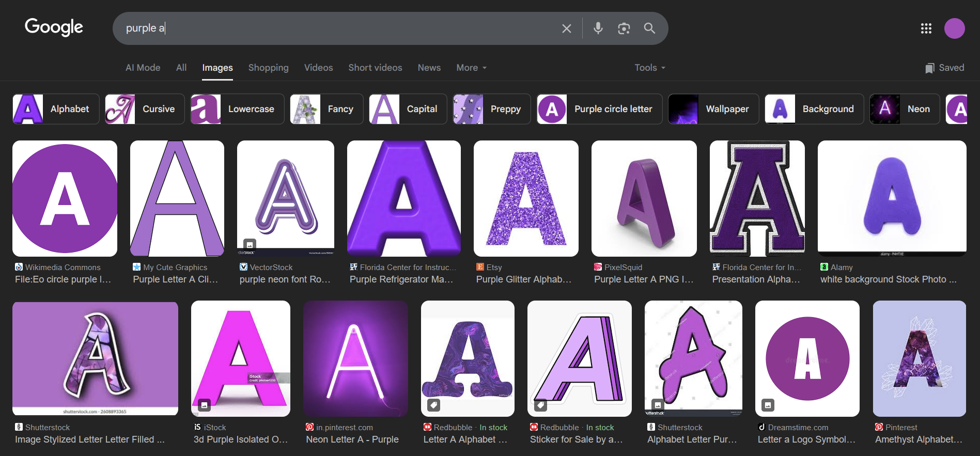Open the Tools dropdown
The width and height of the screenshot is (980, 456).
click(x=650, y=68)
